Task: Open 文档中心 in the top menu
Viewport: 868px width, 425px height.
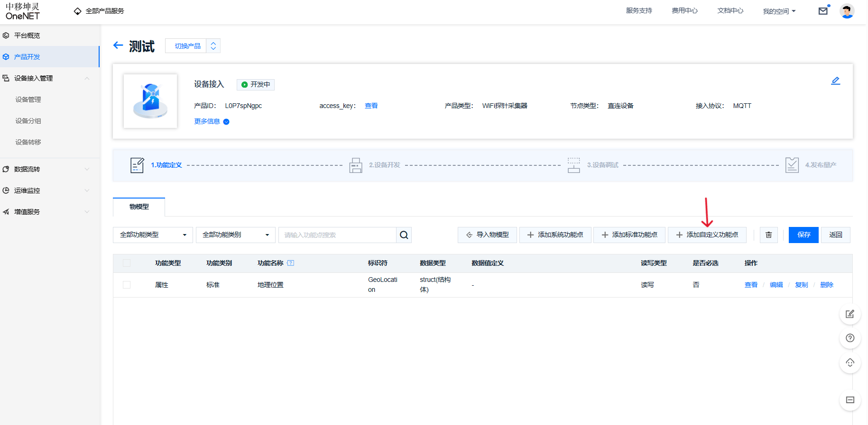Action: click(730, 10)
